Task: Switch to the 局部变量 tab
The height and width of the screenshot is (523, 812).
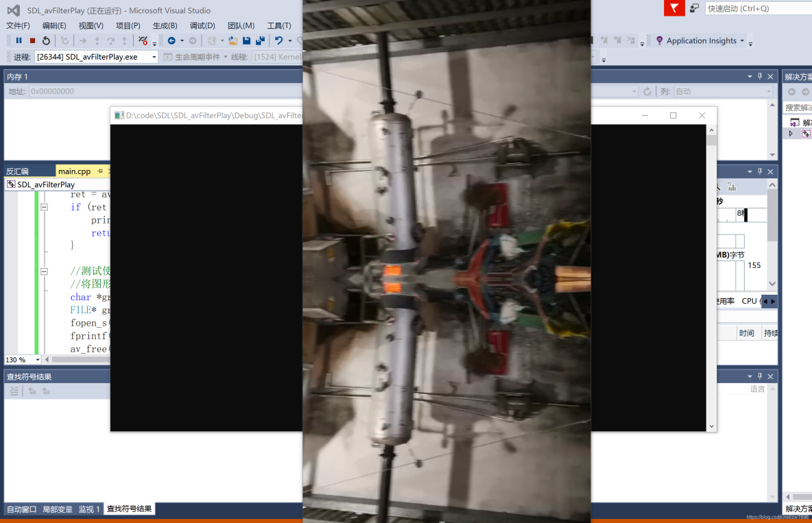Action: pyautogui.click(x=58, y=509)
